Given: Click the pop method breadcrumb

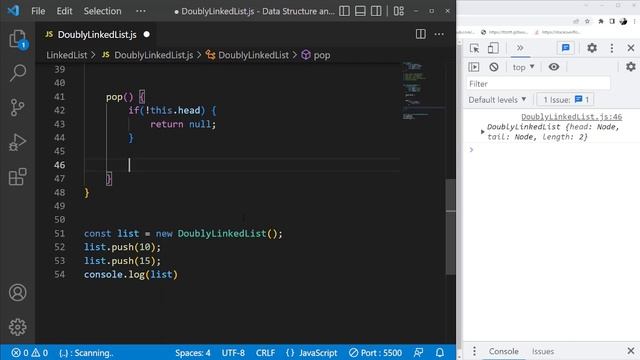Looking at the screenshot, I should tap(322, 55).
